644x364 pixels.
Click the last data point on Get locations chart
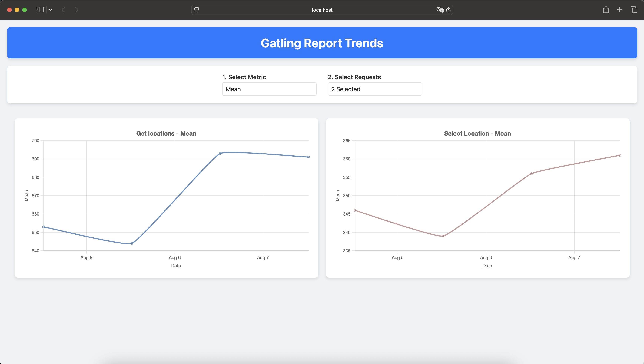[308, 157]
